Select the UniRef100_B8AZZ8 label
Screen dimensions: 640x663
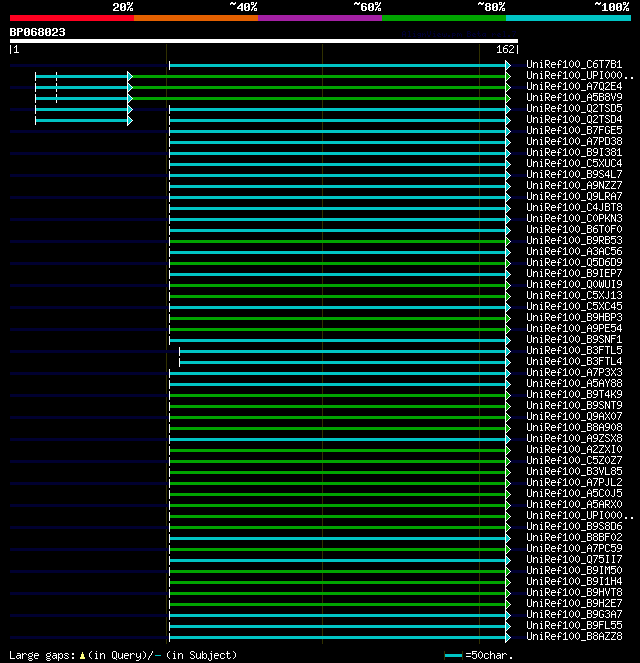574,636
